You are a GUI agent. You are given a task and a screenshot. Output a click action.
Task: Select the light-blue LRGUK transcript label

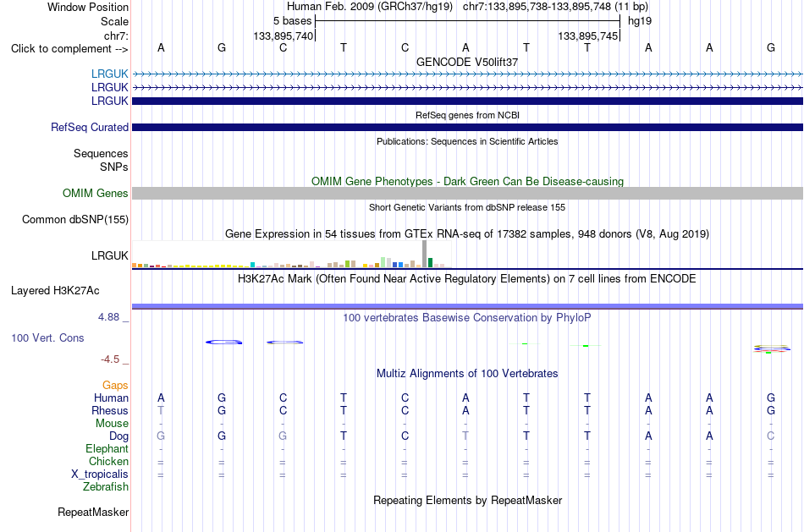[110, 74]
